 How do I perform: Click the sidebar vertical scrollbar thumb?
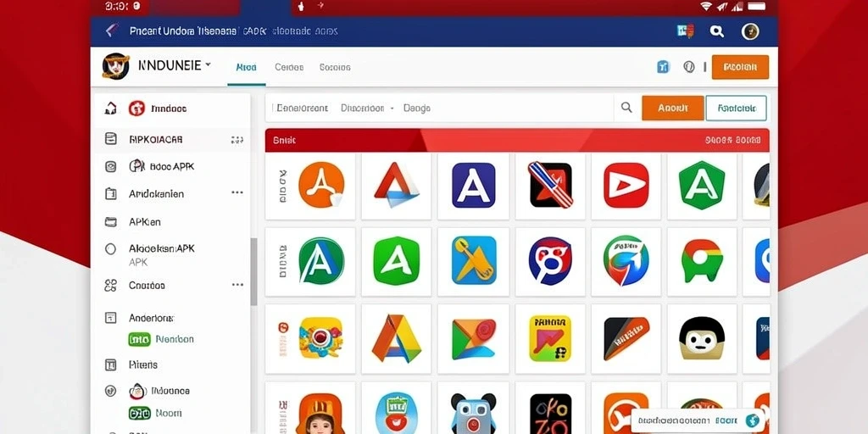coord(254,271)
